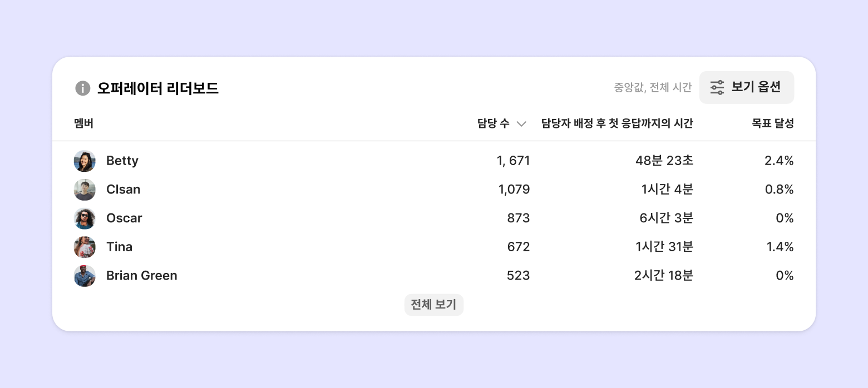Click the 중앙값, 전체 시간 filter label
This screenshot has height=388, width=868.
[x=653, y=87]
